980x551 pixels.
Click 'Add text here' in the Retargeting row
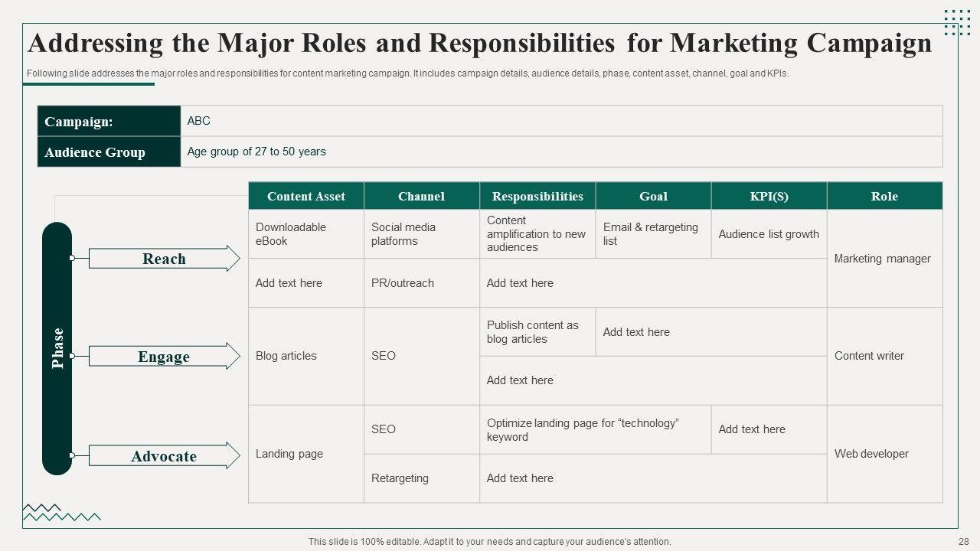(653, 478)
